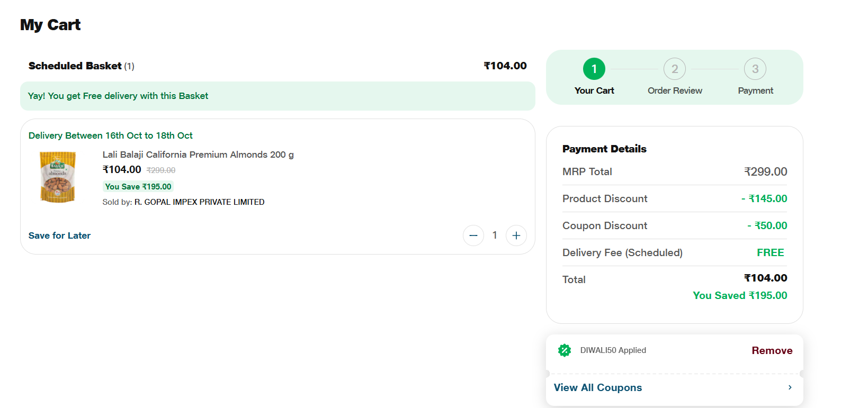Increase almond quantity with plus button
The height and width of the screenshot is (408, 868).
click(516, 235)
